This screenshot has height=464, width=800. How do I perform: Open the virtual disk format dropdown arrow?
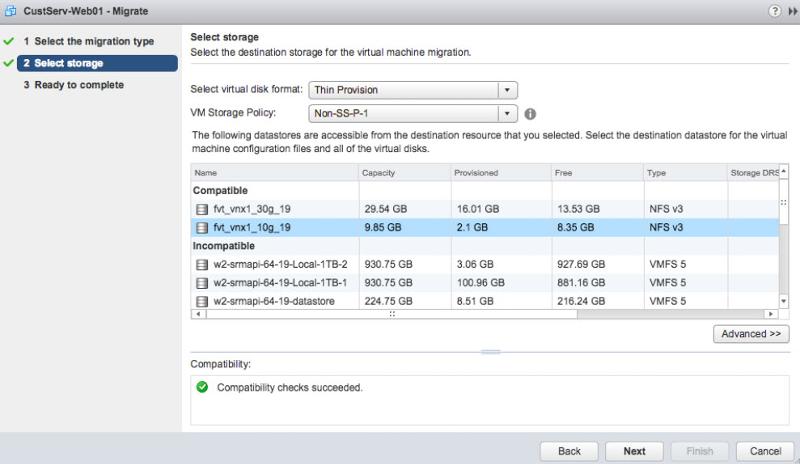(x=507, y=90)
